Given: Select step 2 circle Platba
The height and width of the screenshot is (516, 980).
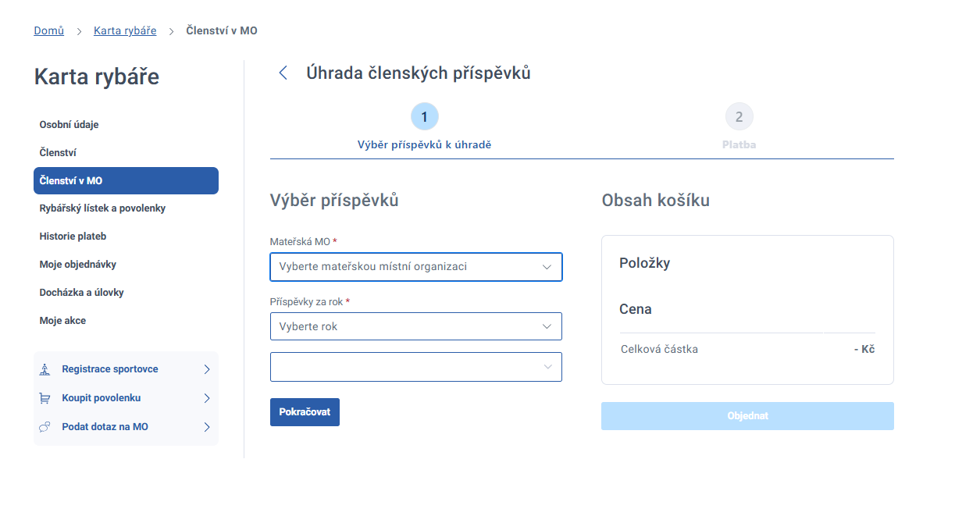Looking at the screenshot, I should [739, 117].
